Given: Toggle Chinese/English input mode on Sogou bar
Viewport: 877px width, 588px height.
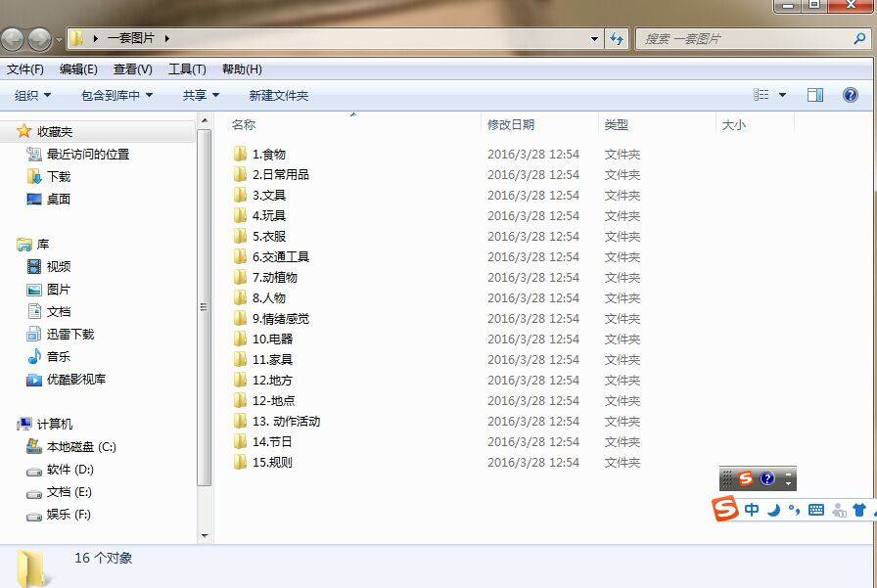Looking at the screenshot, I should point(752,510).
